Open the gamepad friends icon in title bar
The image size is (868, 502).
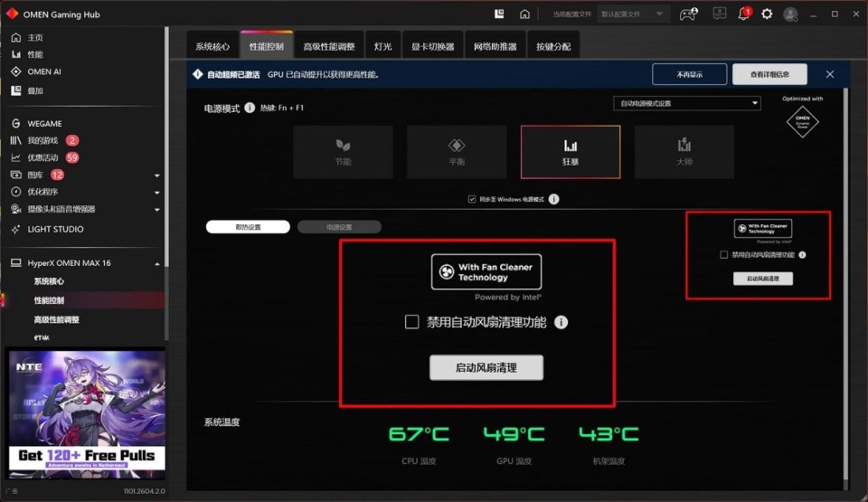tap(688, 14)
